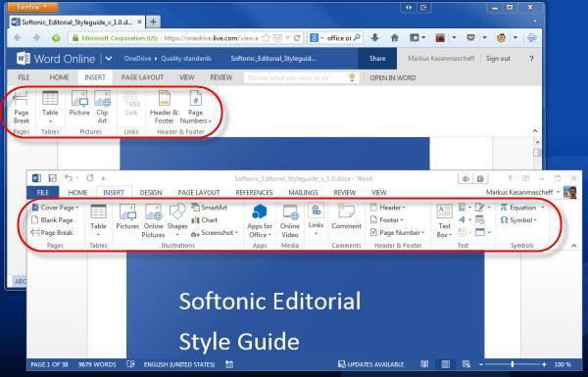This screenshot has height=377, width=588.
Task: Click Page Break in desktop Word ribbon
Action: pyautogui.click(x=52, y=233)
